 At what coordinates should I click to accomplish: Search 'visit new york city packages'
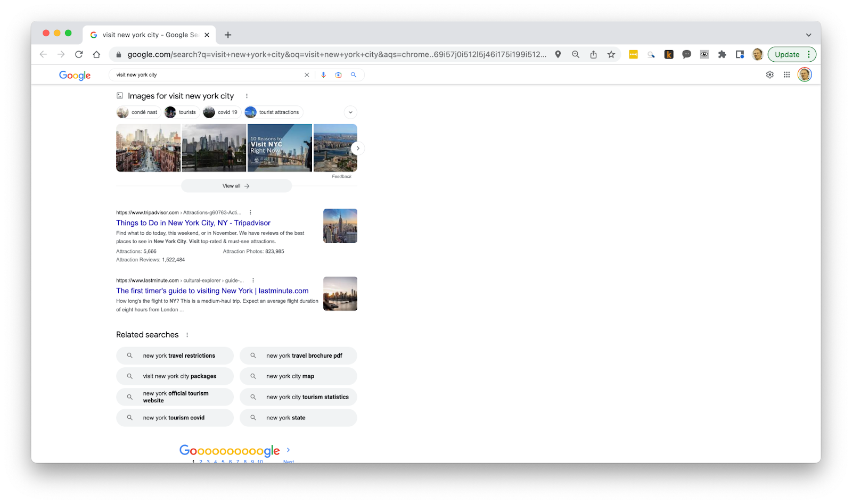[175, 376]
